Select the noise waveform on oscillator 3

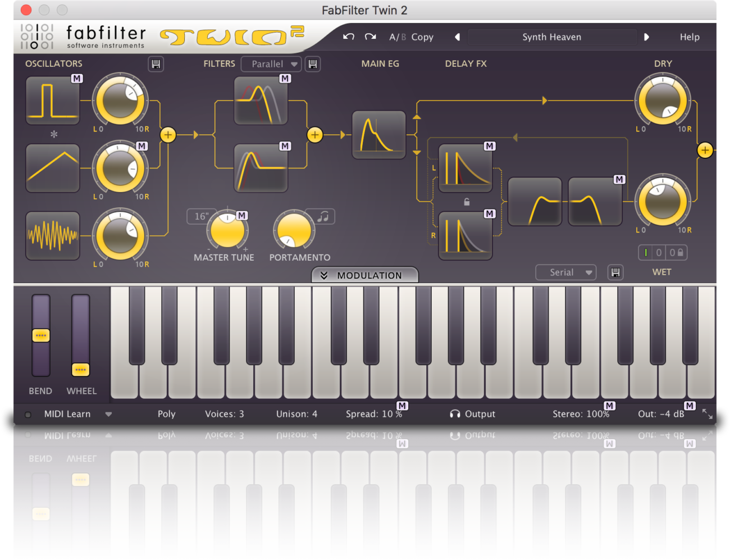[x=53, y=236]
